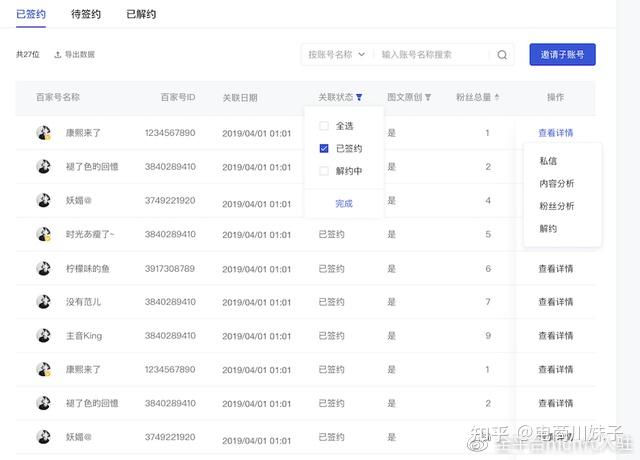The image size is (640, 460).
Task: Click the avatar of 柠檬味的鱼
Action: [43, 269]
